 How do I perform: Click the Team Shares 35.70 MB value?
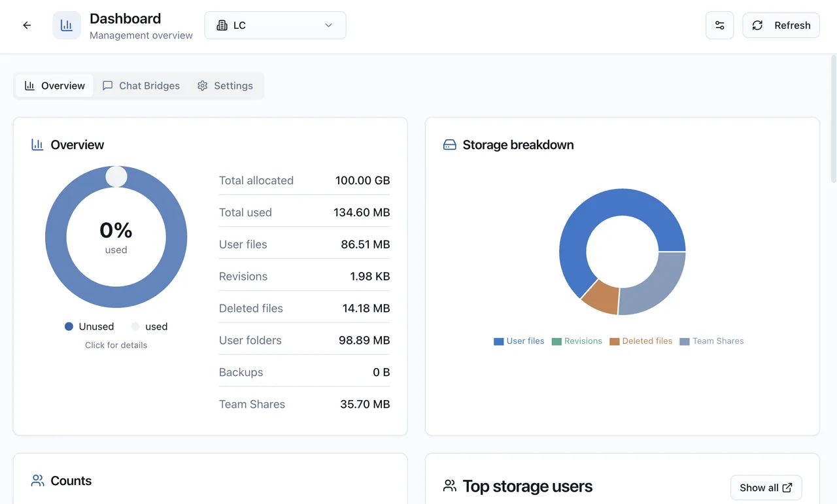365,405
